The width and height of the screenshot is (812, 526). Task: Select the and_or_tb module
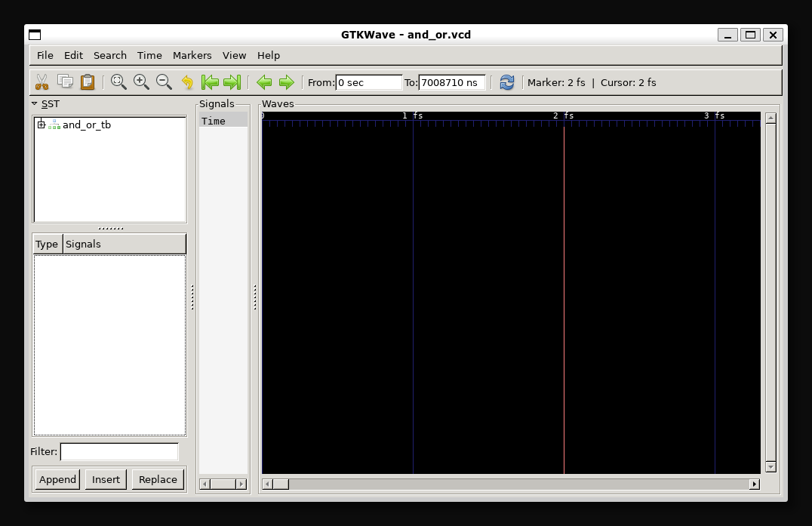pyautogui.click(x=87, y=125)
